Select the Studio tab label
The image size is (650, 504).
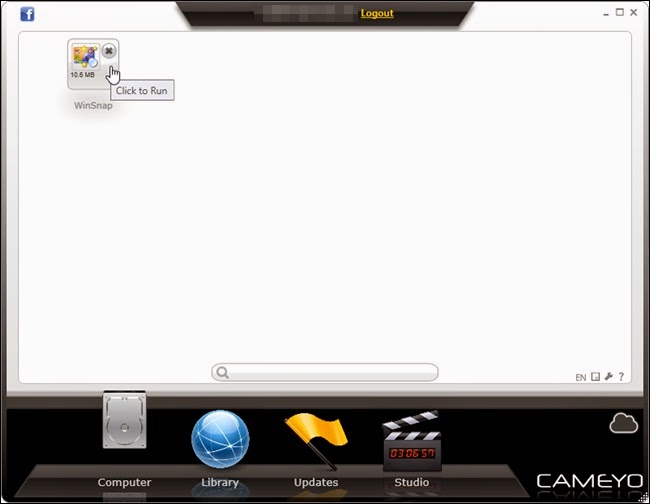click(412, 482)
